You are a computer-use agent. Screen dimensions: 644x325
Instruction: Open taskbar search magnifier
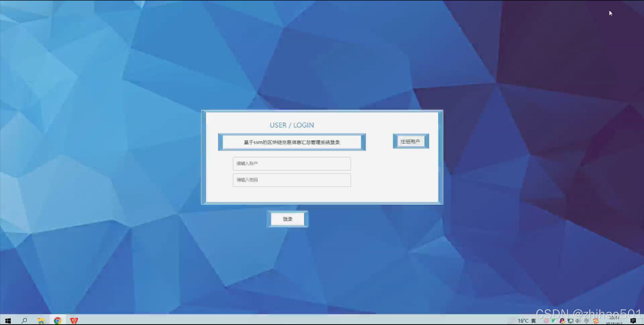[x=24, y=321]
